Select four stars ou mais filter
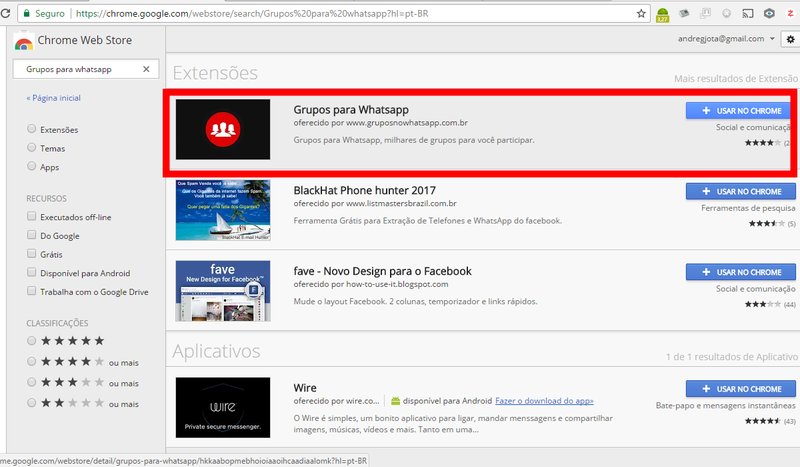800x467 pixels. coord(32,362)
